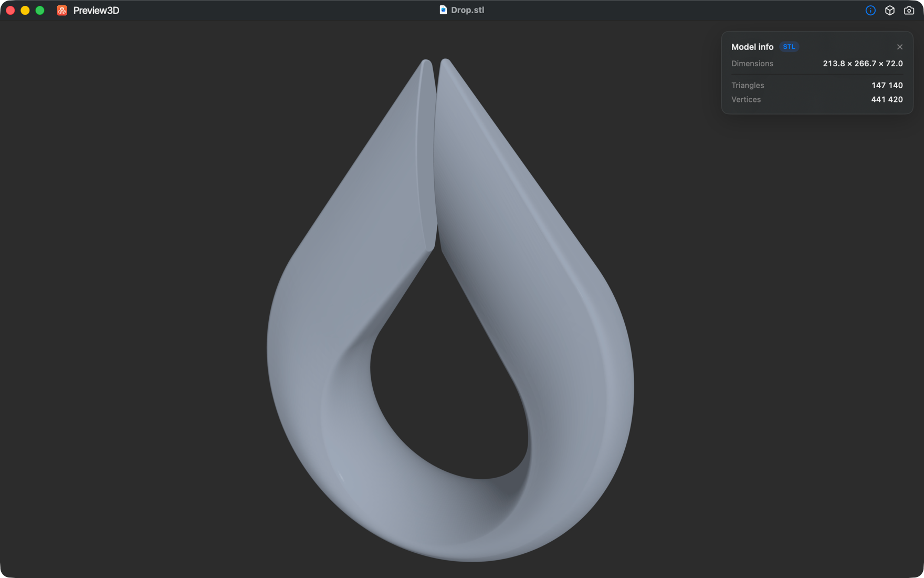Click the Dimensions label
Screen dimensions: 924x578
tap(752, 64)
